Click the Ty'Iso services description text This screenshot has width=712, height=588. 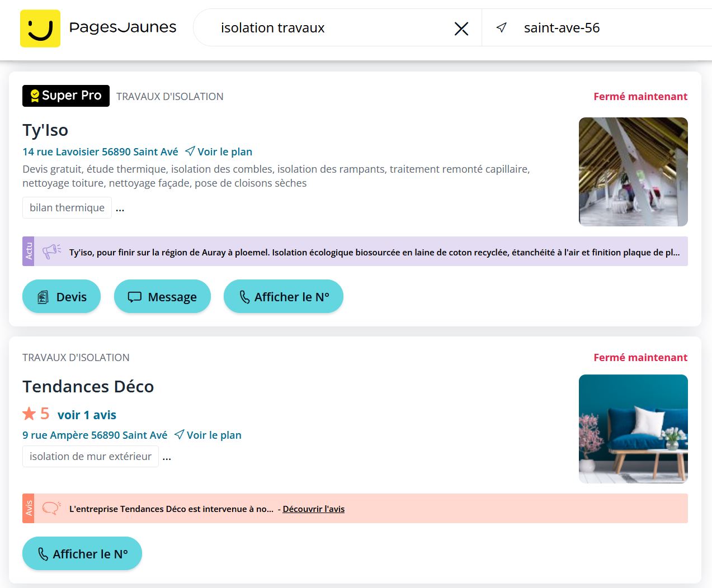click(x=276, y=176)
